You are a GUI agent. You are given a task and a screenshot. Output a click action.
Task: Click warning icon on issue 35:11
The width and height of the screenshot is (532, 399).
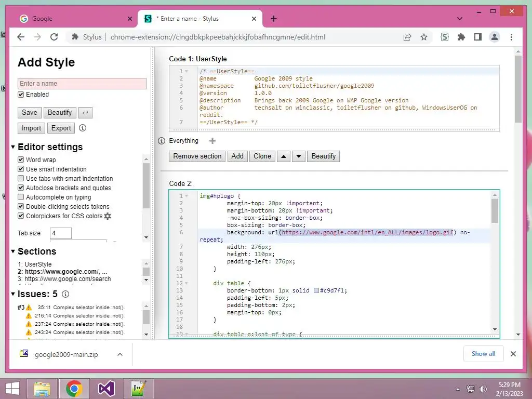[29, 308]
